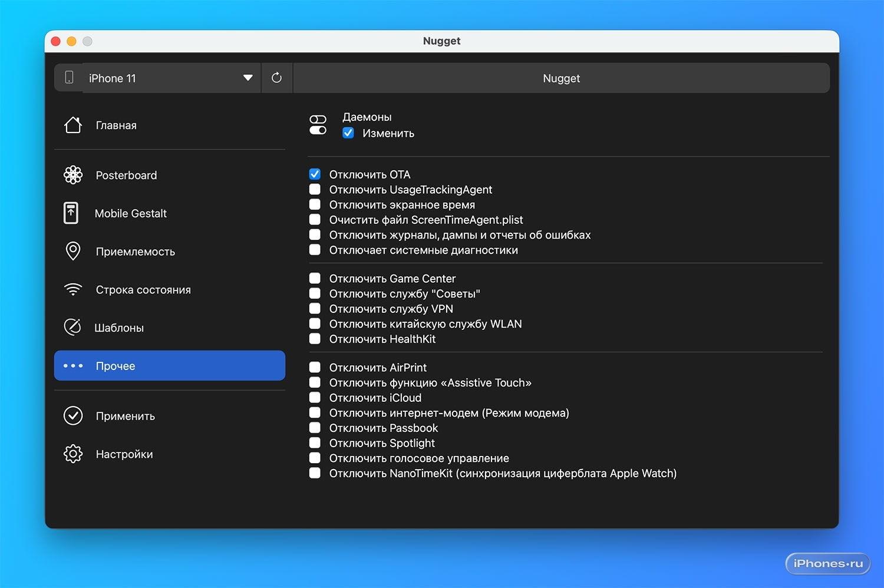Select the Прочее sidebar tab
This screenshot has height=588, width=884.
[170, 366]
